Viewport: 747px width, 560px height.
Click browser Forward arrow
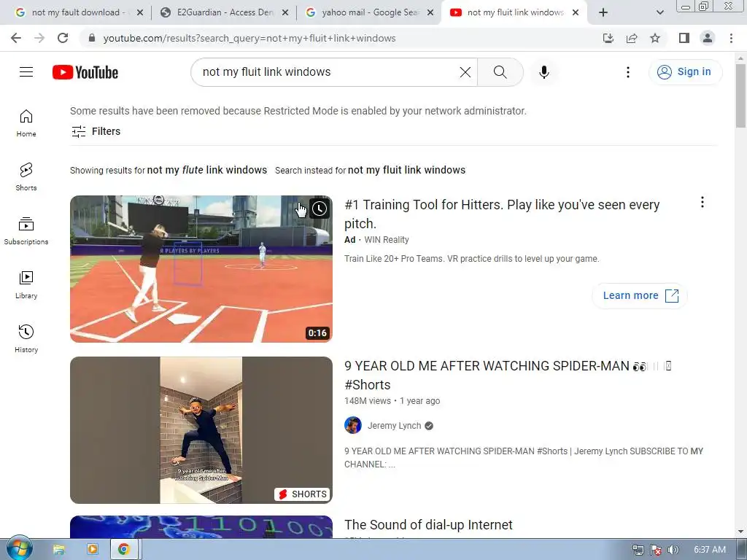tap(39, 38)
